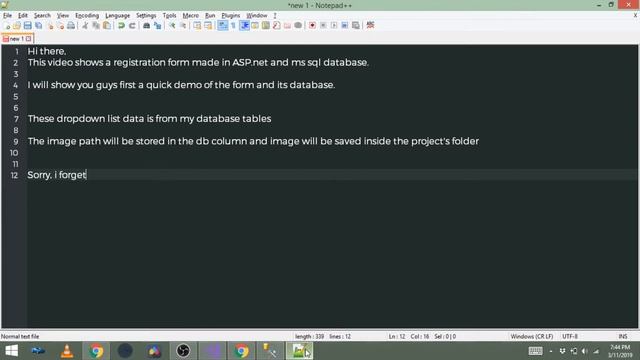
Task: Toggle synchronized vertical scrolling
Action: (x=197, y=25)
